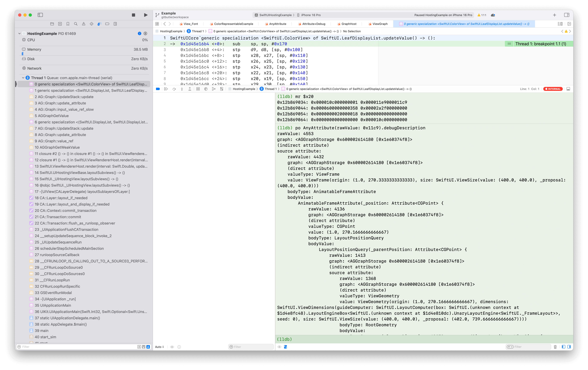Click the red INTERNAL badge

coord(553,89)
